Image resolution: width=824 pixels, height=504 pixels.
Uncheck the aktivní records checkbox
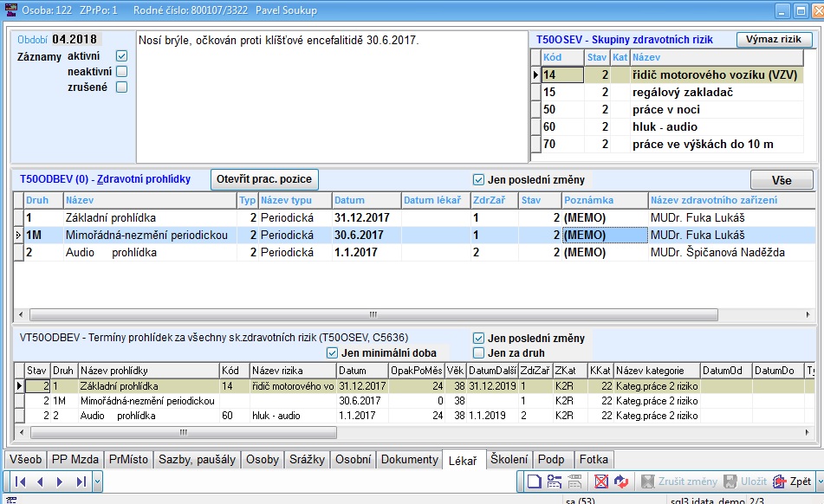121,56
